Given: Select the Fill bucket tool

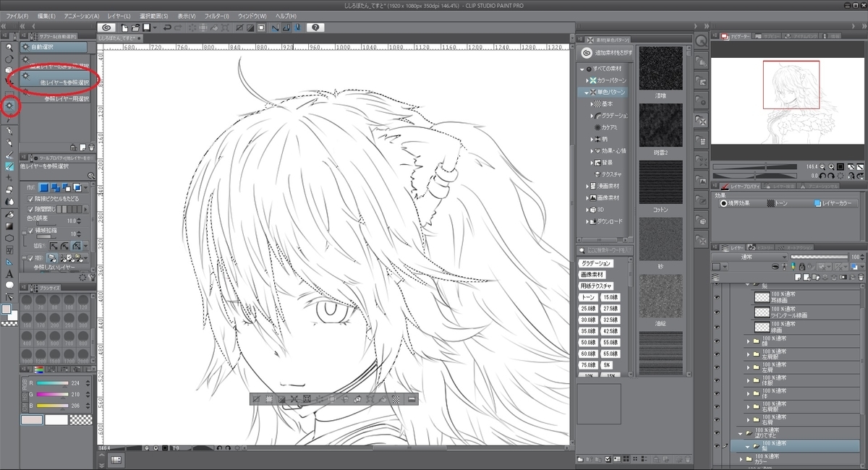Looking at the screenshot, I should 9,214.
